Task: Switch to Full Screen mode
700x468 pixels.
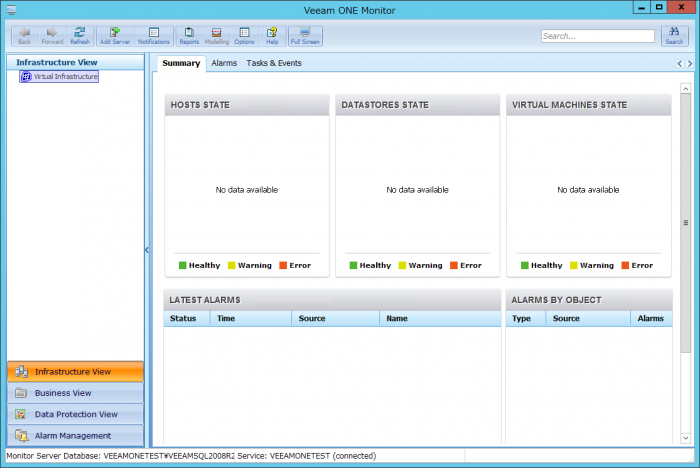Action: point(305,36)
